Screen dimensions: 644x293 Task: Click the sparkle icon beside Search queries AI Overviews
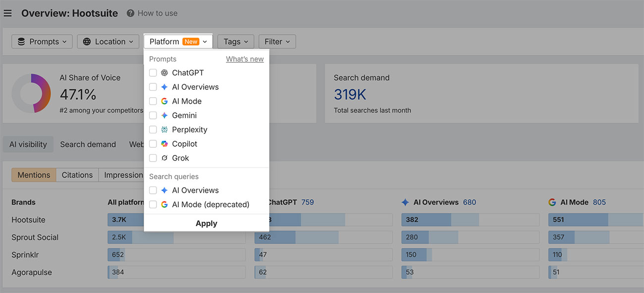(164, 190)
